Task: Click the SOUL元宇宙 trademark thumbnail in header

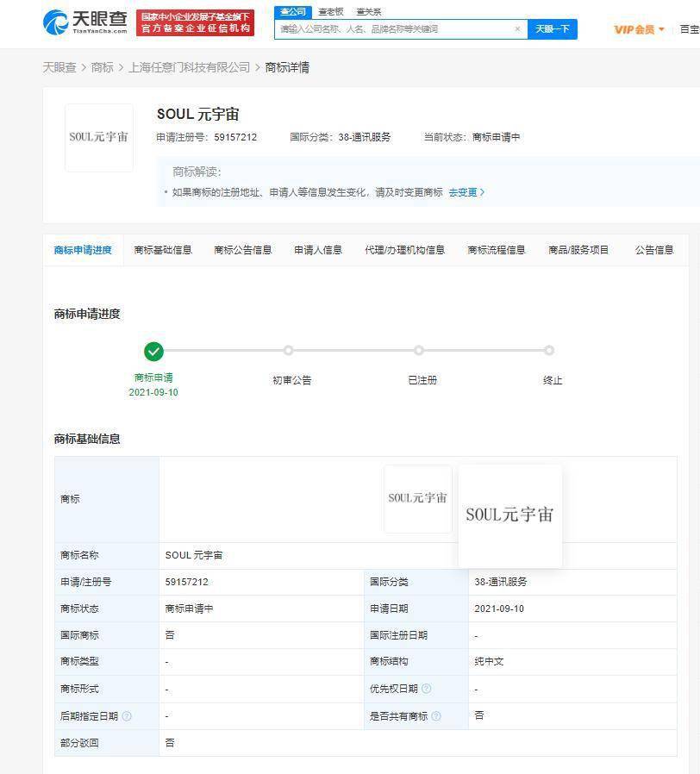Action: click(99, 138)
